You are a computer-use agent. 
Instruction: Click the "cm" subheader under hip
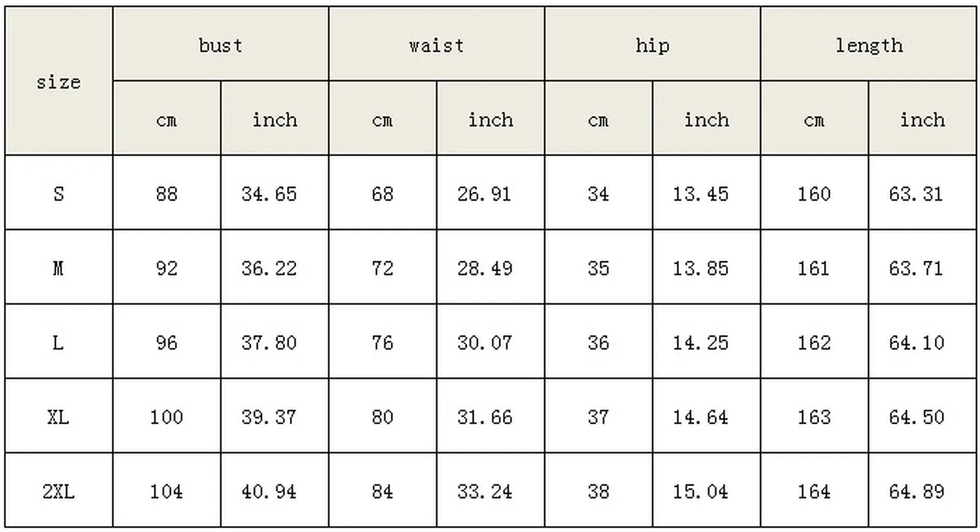pos(598,120)
